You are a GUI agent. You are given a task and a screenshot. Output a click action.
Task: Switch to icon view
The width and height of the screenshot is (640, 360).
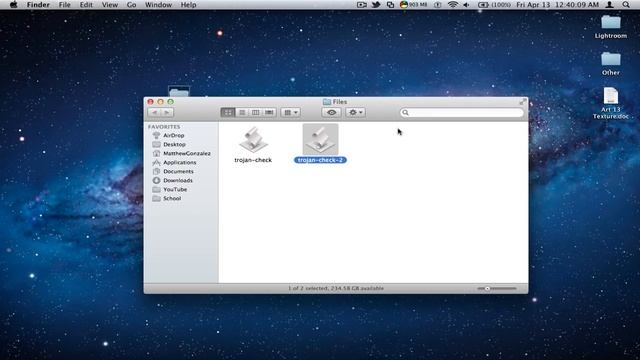click(x=228, y=112)
